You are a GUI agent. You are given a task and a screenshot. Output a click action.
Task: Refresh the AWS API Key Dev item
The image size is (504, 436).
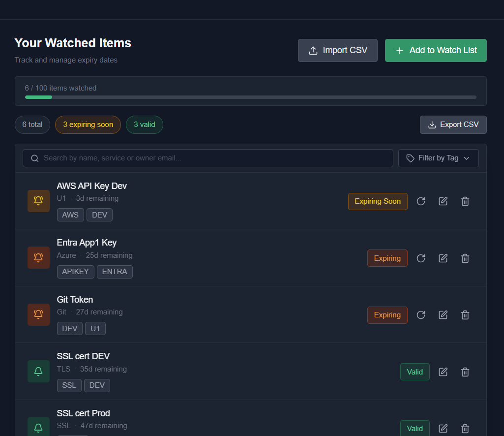[420, 201]
